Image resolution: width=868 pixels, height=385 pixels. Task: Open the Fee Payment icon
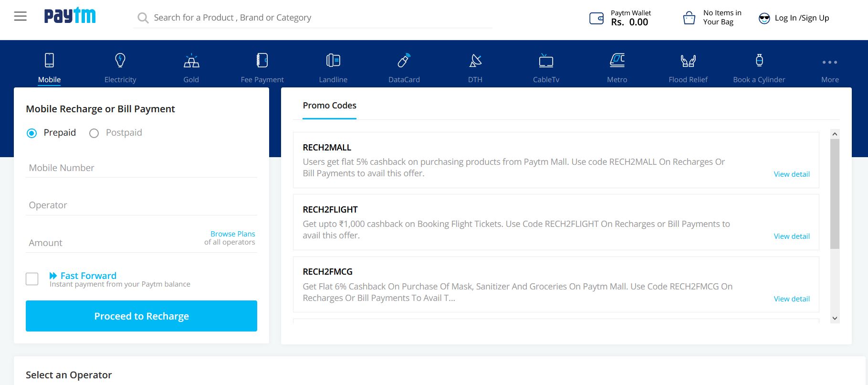click(262, 60)
